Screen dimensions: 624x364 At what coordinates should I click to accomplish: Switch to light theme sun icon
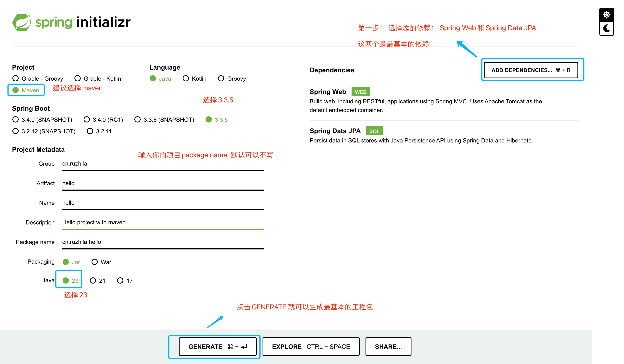[x=606, y=15]
